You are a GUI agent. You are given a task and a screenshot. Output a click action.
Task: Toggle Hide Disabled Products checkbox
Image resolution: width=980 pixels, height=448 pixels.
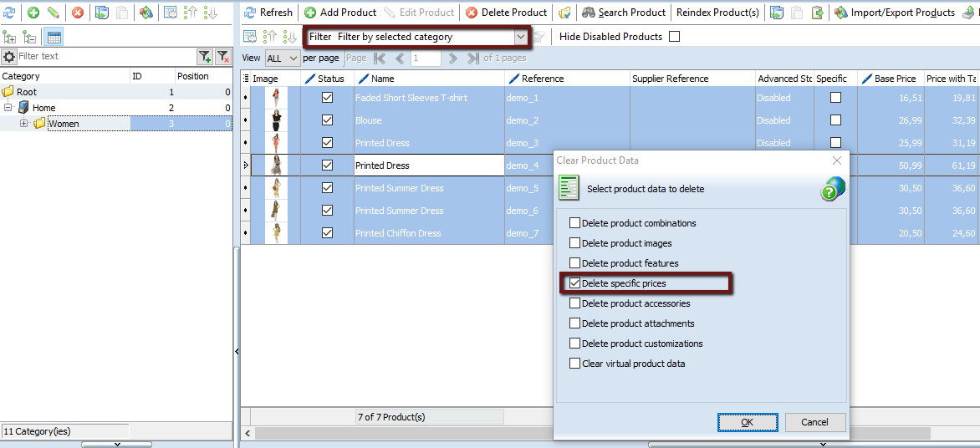click(674, 37)
